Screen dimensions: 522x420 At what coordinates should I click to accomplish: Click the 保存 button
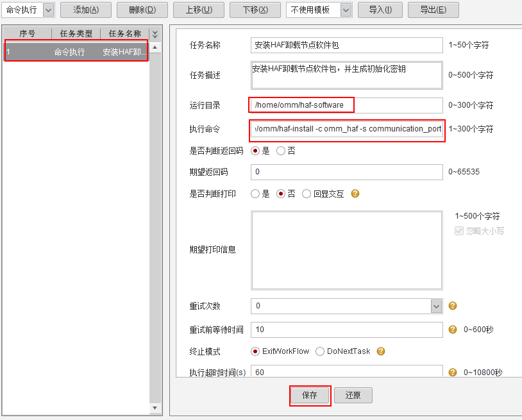coord(310,396)
